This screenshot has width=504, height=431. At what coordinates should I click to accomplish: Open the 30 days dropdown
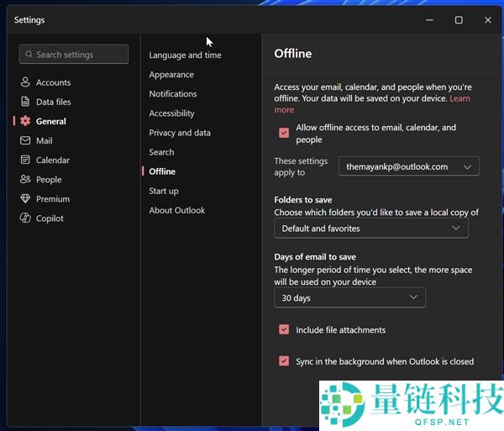tap(349, 297)
